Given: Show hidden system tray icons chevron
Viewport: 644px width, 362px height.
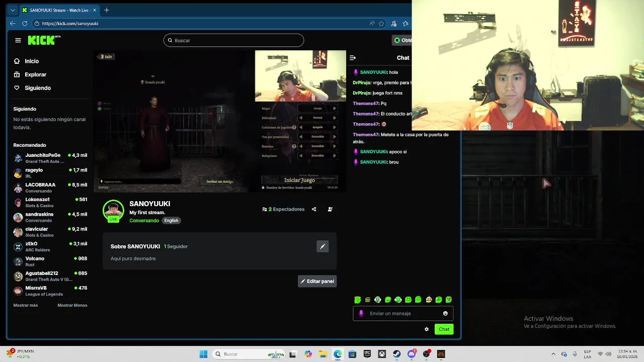Looking at the screenshot, I should click(553, 354).
